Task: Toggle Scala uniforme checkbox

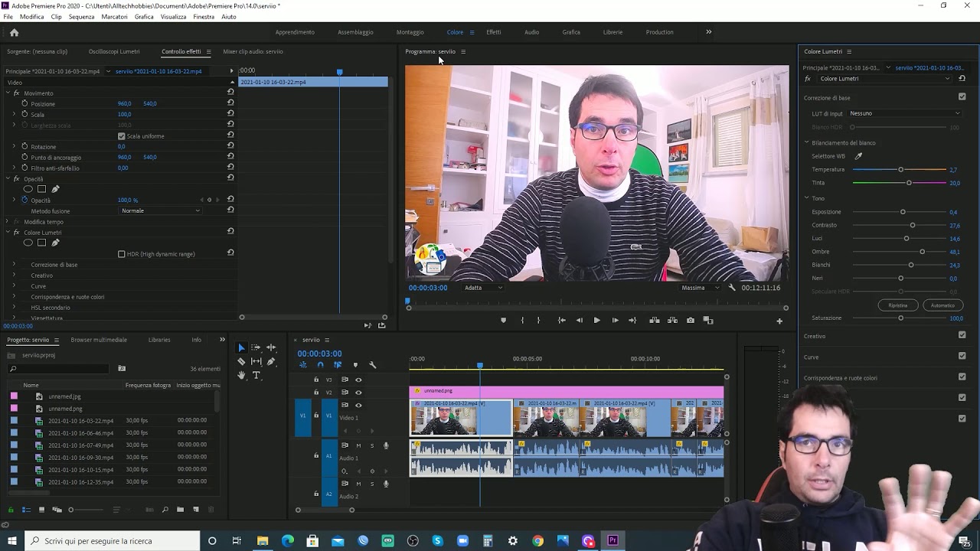Action: pyautogui.click(x=121, y=136)
